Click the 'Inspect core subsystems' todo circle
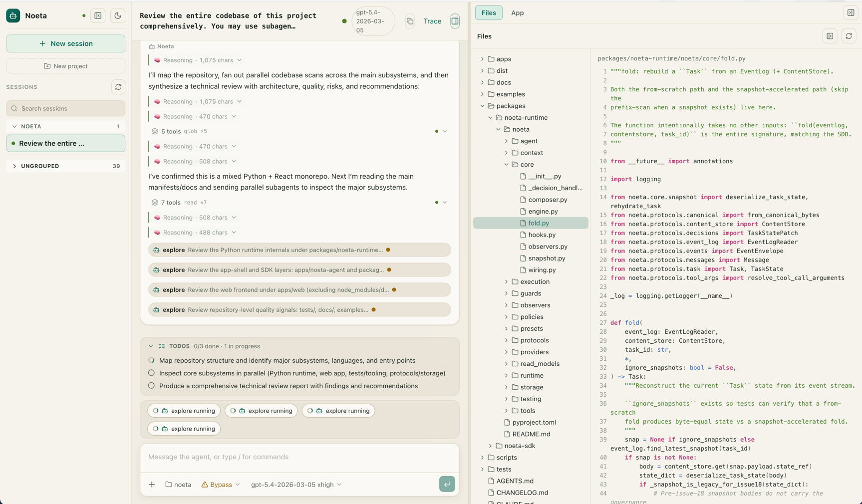Image resolution: width=862 pixels, height=504 pixels. pos(151,373)
